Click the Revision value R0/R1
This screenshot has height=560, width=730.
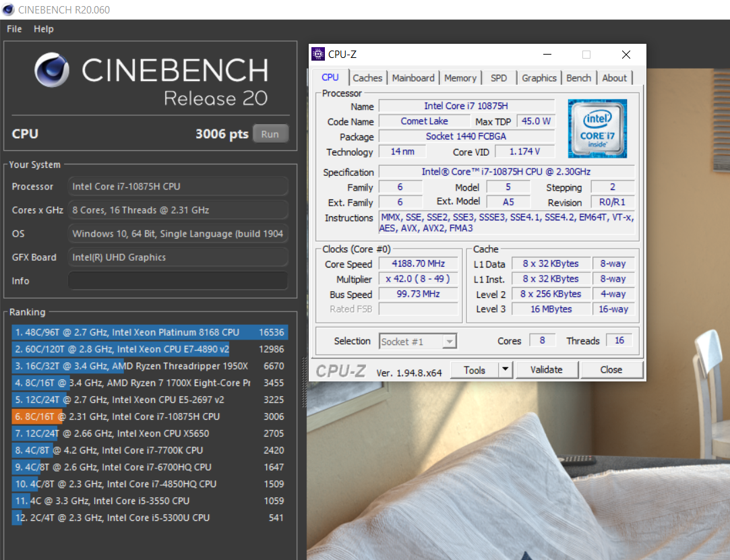pos(612,202)
